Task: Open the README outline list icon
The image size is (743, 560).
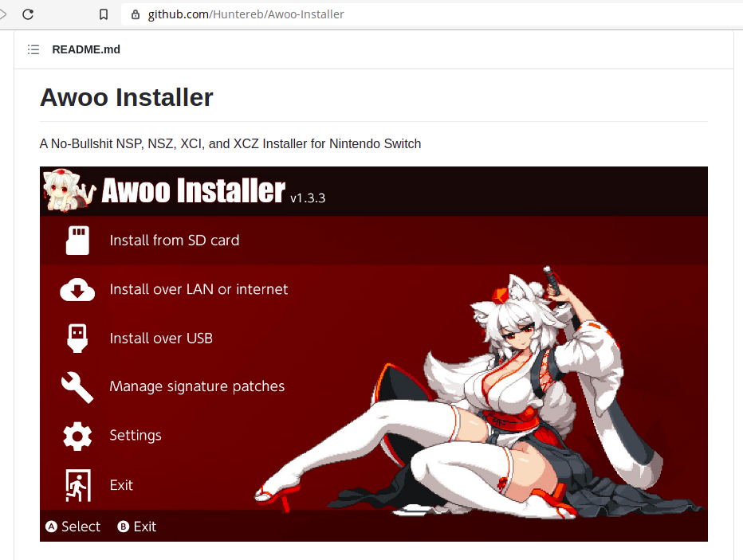Action: [x=33, y=49]
